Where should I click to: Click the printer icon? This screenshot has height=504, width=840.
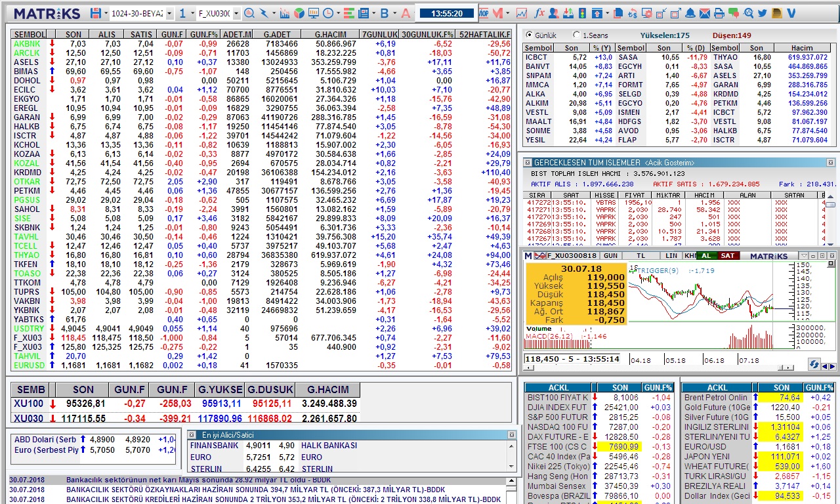719,13
